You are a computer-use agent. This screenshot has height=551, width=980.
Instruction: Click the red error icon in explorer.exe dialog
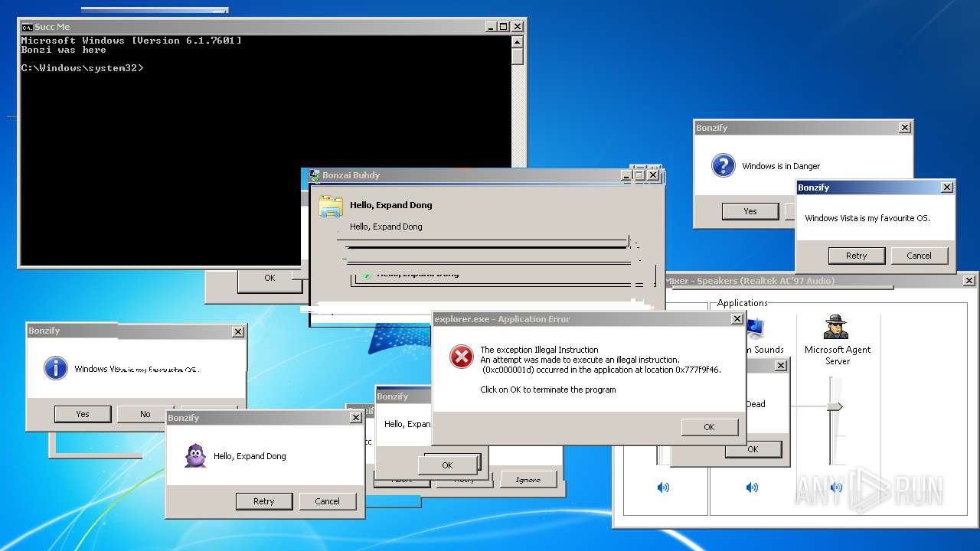click(461, 356)
